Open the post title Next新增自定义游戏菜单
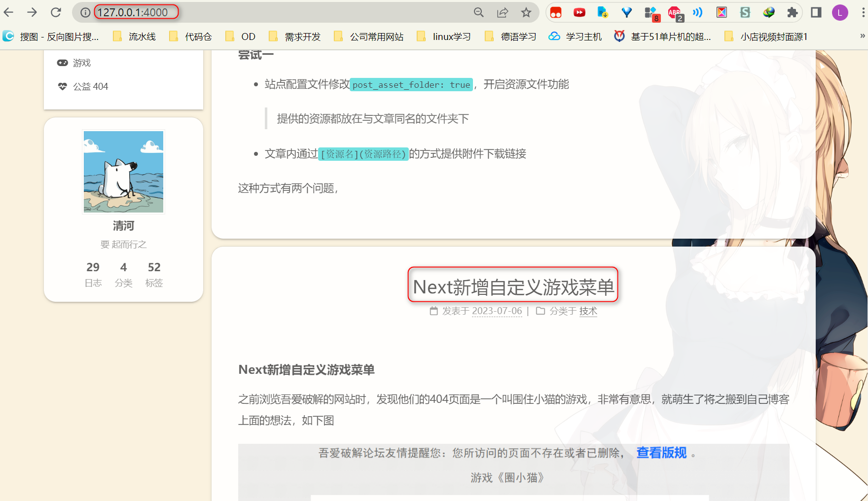The height and width of the screenshot is (501, 868). 513,287
